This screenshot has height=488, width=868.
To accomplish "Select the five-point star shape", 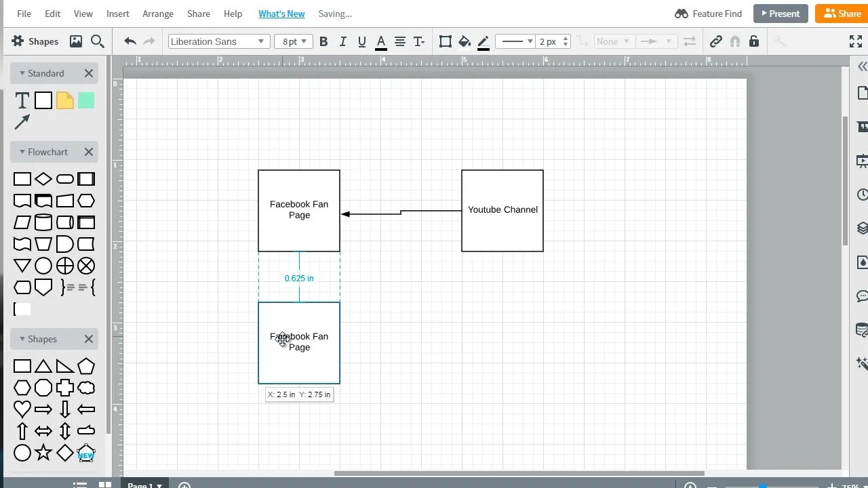I will (x=43, y=453).
